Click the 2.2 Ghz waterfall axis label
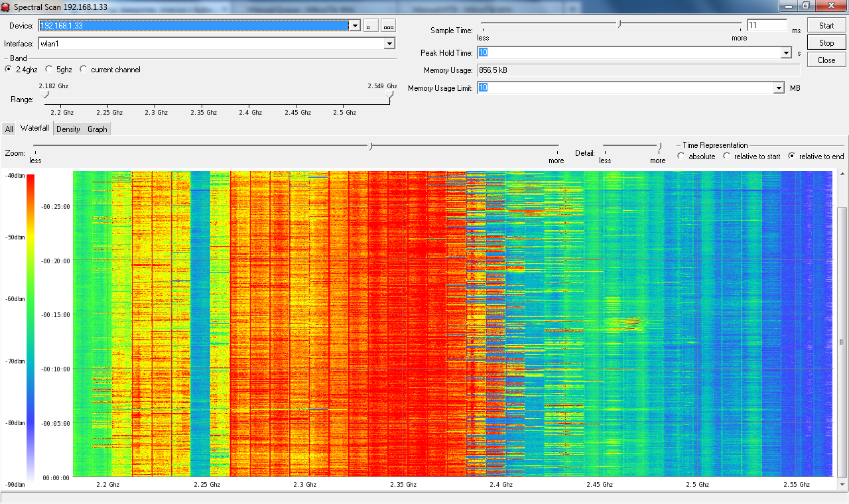Viewport: 849px width, 504px height. coord(107,485)
